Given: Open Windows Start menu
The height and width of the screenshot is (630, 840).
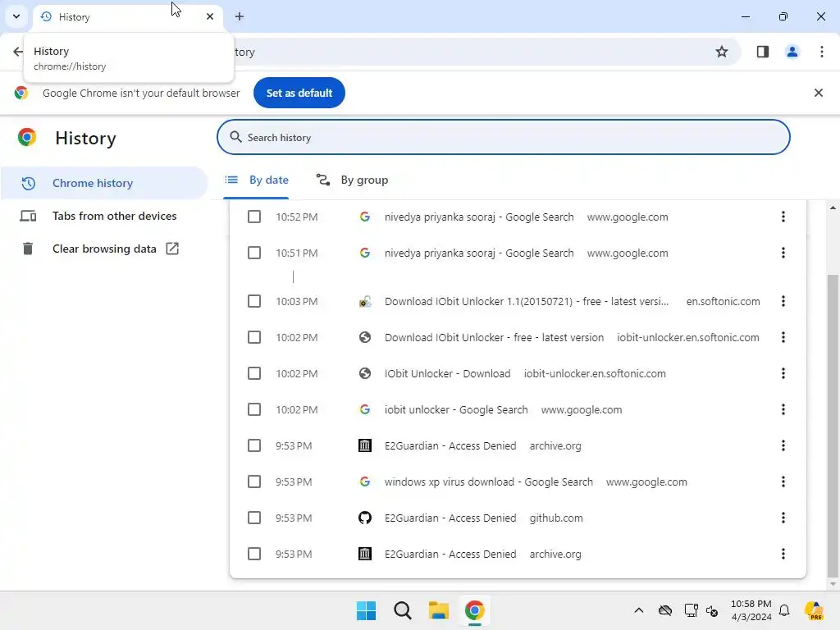Looking at the screenshot, I should click(366, 610).
